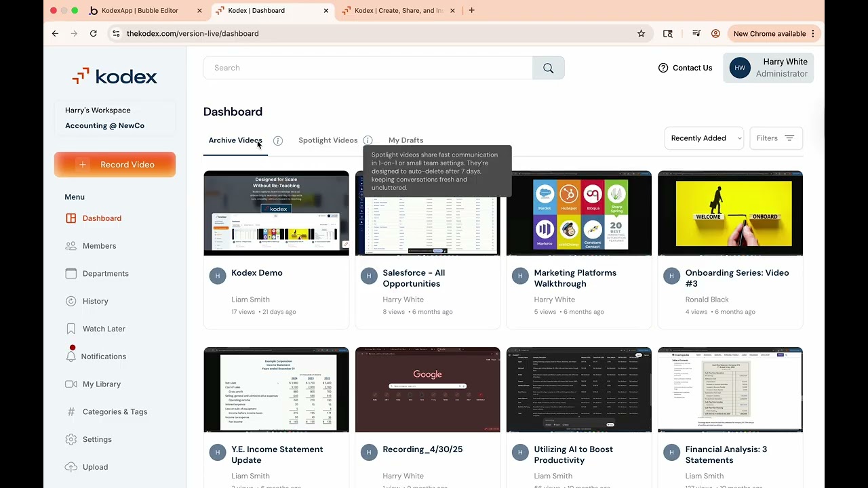
Task: Open the Filters menu
Action: pos(776,138)
